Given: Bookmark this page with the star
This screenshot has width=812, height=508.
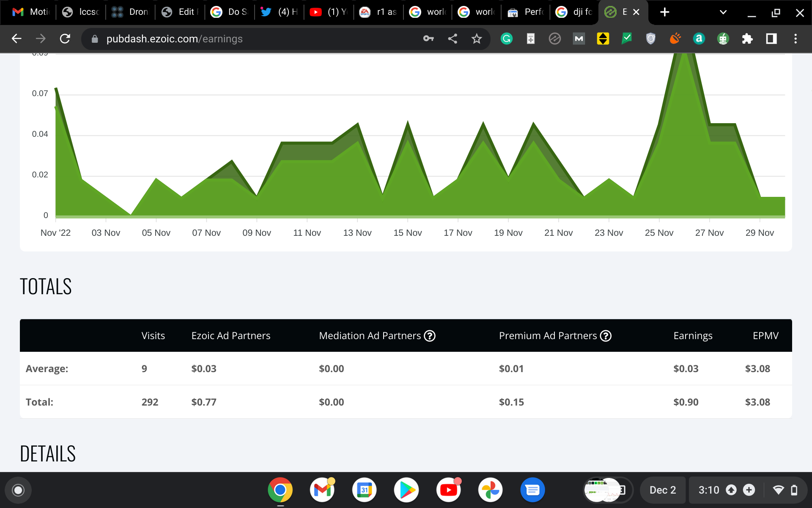Looking at the screenshot, I should (x=477, y=39).
